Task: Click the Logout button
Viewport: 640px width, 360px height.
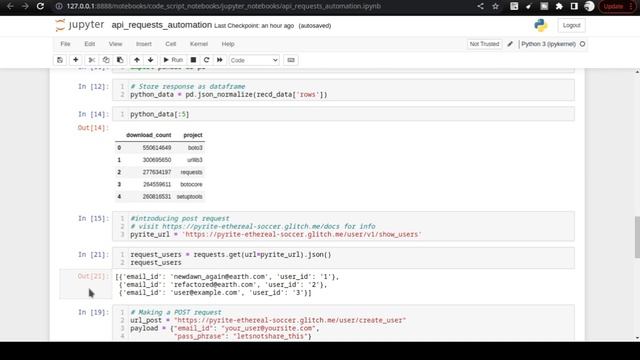Action: pos(571,25)
